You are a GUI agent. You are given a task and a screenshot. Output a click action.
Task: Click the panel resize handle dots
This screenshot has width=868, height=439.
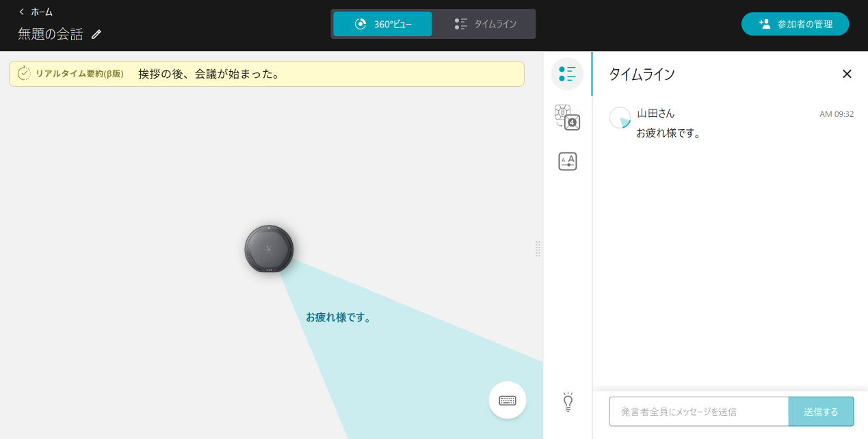coord(538,249)
